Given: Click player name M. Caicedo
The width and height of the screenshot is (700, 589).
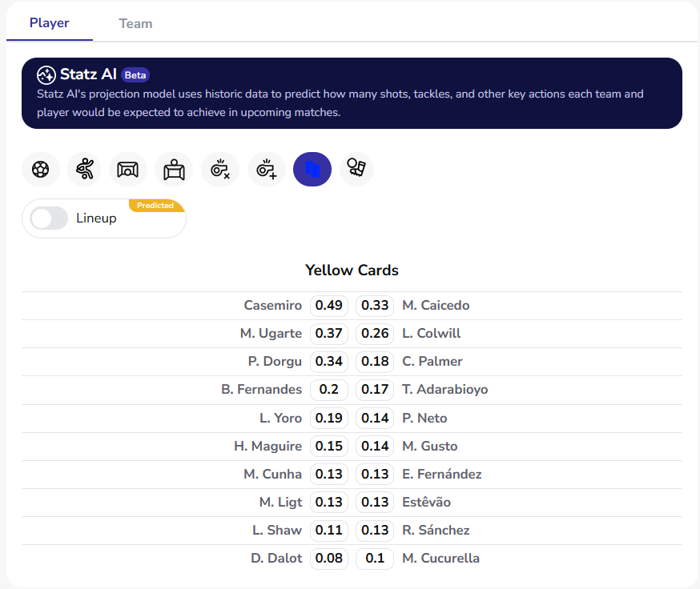Looking at the screenshot, I should (436, 306).
